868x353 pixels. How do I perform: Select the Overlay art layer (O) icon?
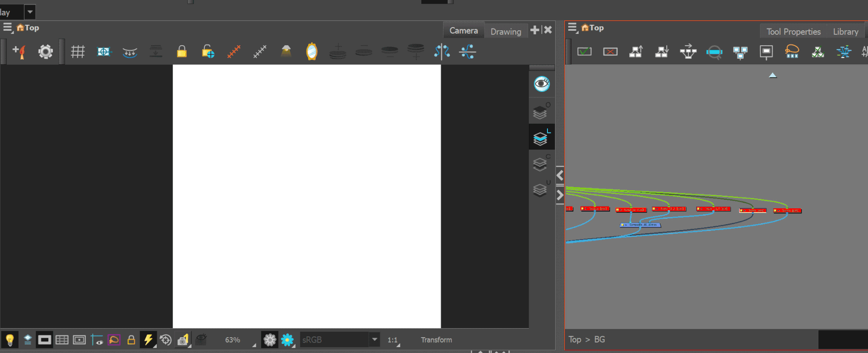click(542, 111)
